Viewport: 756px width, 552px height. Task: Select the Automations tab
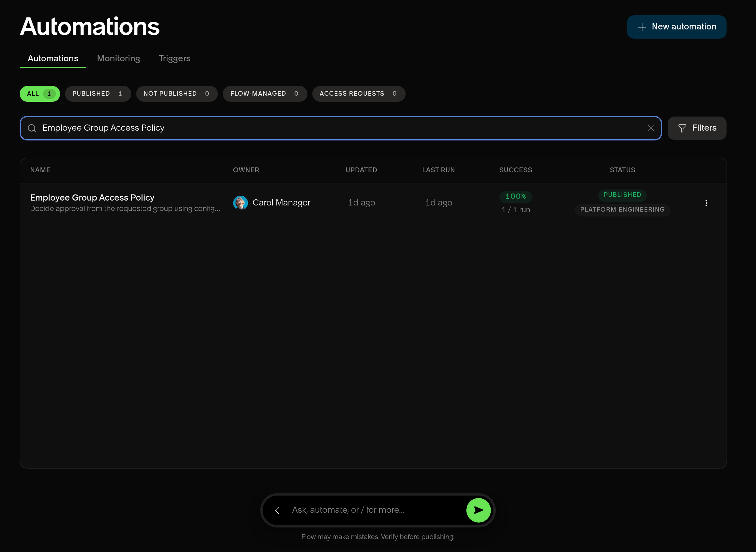(53, 59)
